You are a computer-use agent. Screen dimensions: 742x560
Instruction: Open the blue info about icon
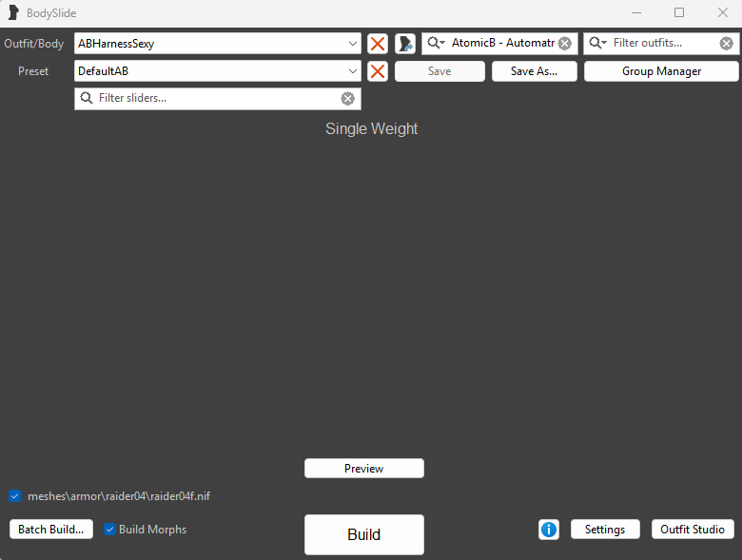tap(549, 530)
